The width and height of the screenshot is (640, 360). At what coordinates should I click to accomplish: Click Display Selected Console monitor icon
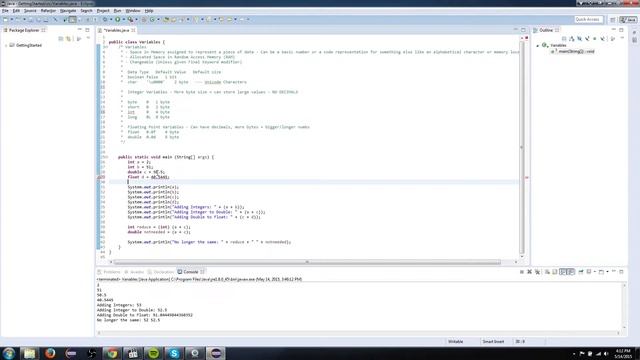(x=589, y=272)
